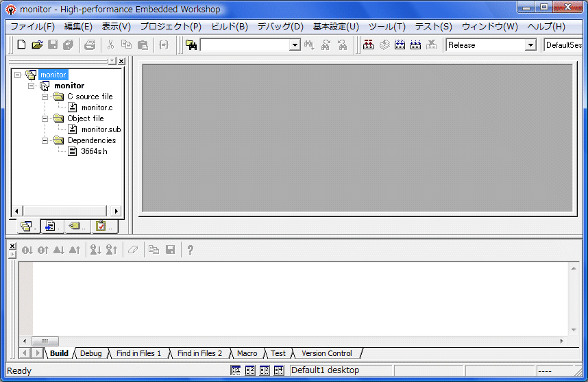Click the Cut scissors icon
The height and width of the screenshot is (382, 588).
110,45
